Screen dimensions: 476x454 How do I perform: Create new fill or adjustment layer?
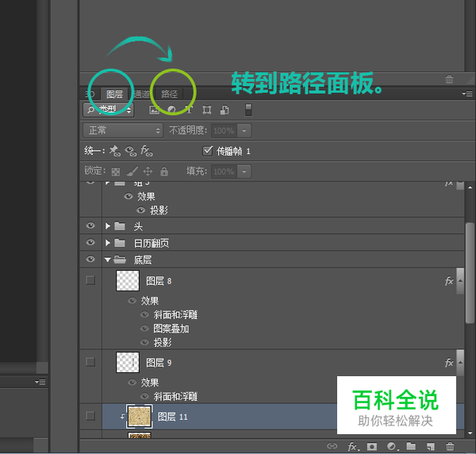coord(392,446)
